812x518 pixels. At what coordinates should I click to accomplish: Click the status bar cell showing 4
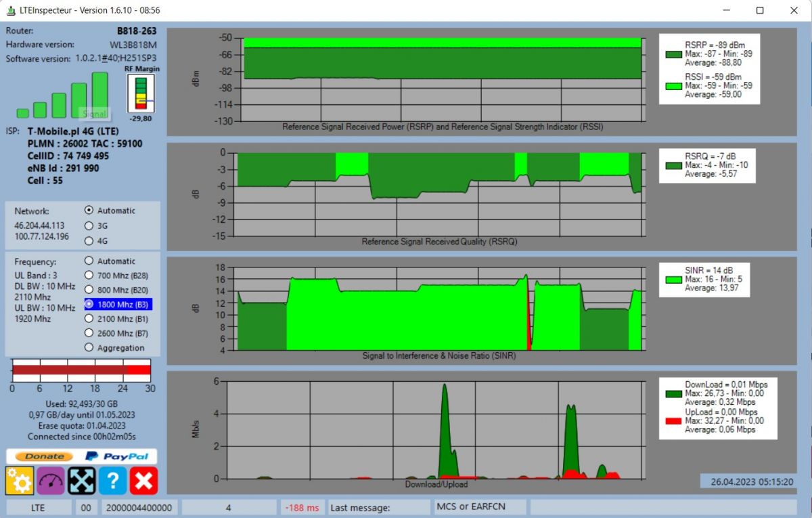229,507
